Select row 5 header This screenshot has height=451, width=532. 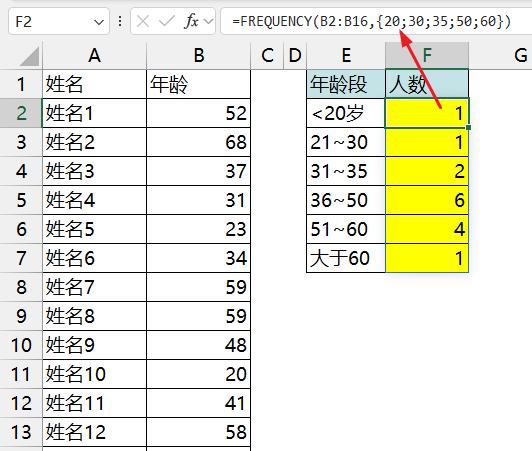tap(21, 200)
